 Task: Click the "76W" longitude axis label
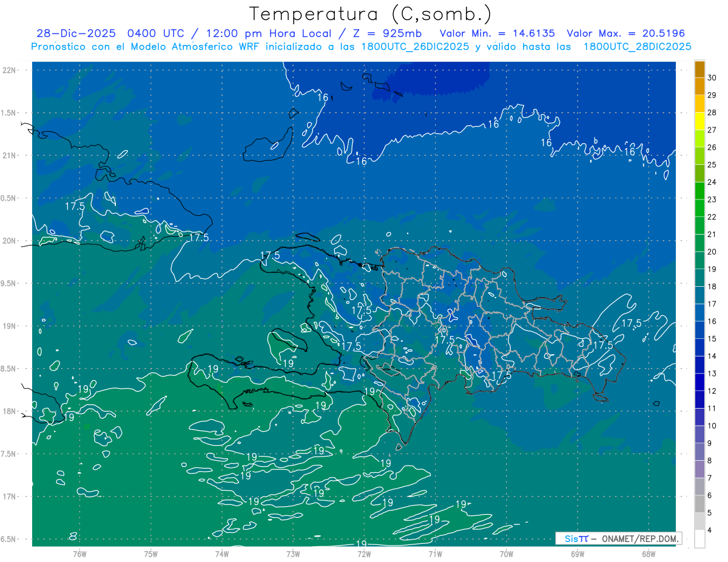(x=79, y=554)
